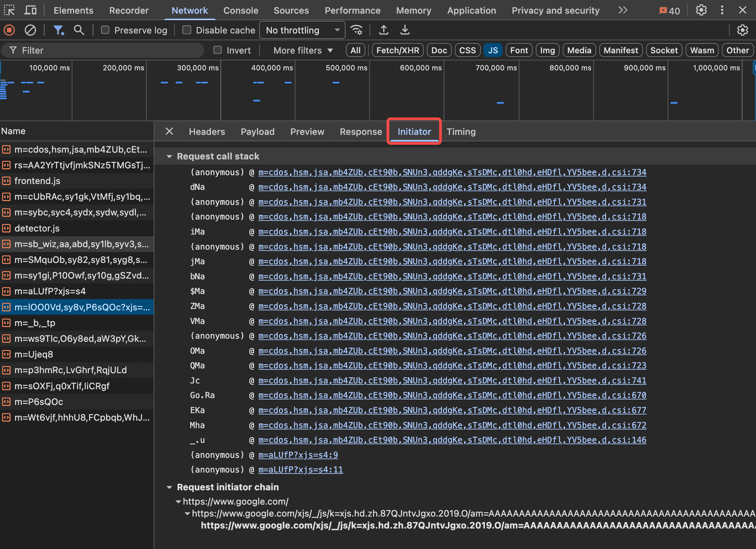
Task: Clear the network log
Action: (x=30, y=30)
